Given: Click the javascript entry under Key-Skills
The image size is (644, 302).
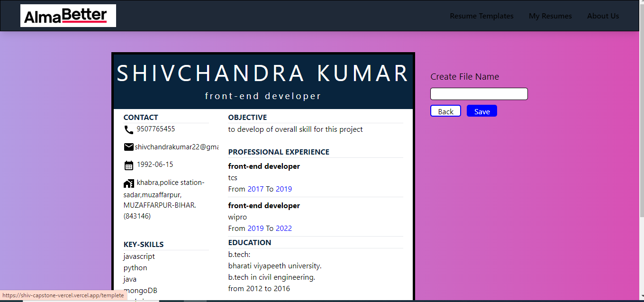Looking at the screenshot, I should (139, 256).
